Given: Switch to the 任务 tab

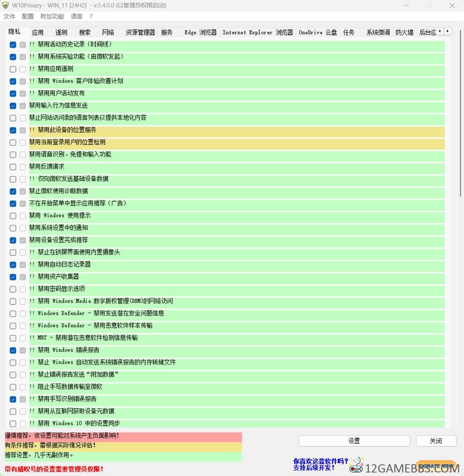Looking at the screenshot, I should [x=349, y=32].
